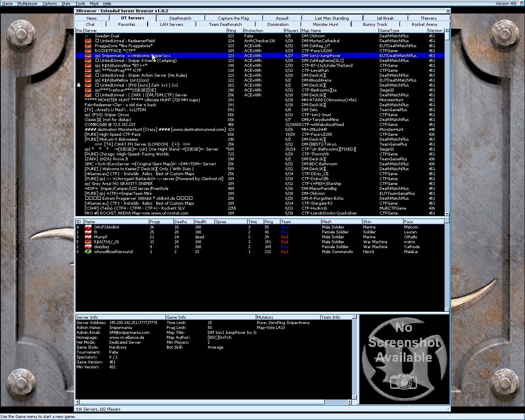Click the box before UnitedUnreal ZARK server
The image size is (525, 420).
(97, 95)
